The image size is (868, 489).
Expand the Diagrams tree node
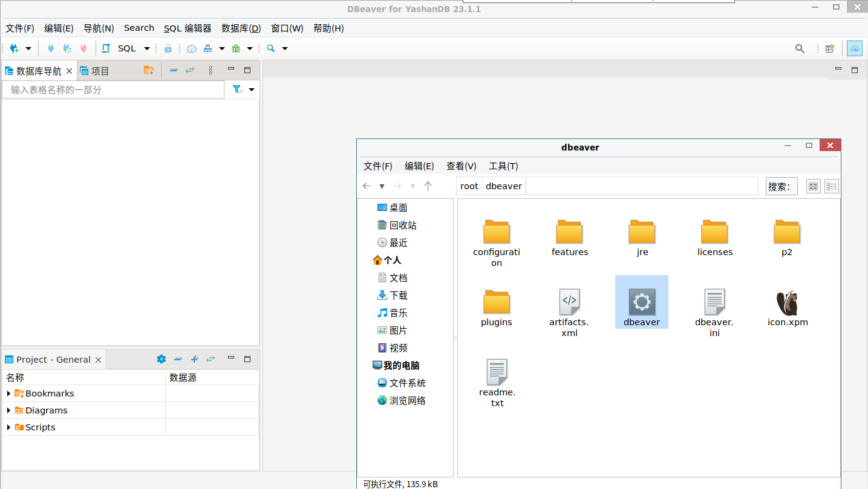8,410
